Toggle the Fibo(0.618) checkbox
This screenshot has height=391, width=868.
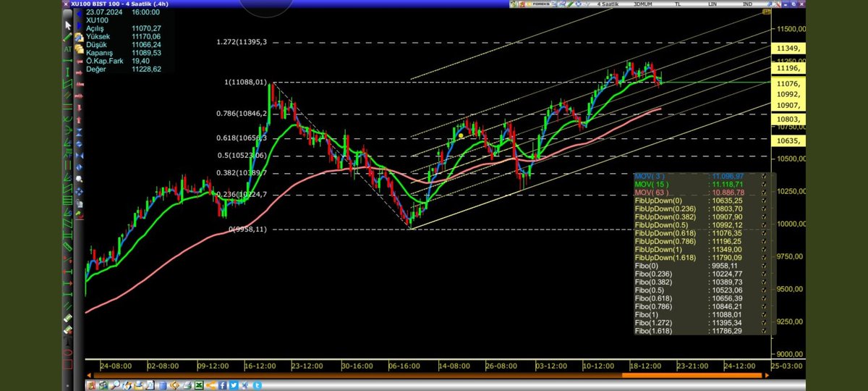[765, 298]
